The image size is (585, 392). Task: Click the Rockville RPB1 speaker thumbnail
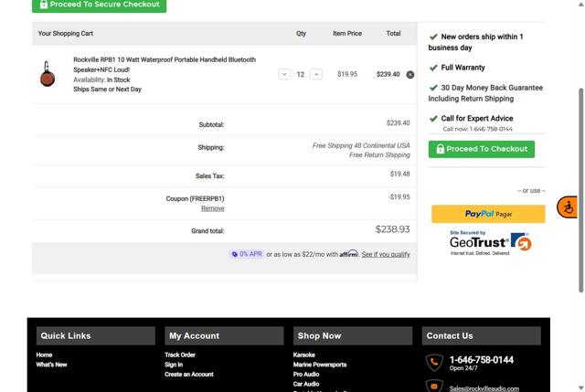point(47,74)
